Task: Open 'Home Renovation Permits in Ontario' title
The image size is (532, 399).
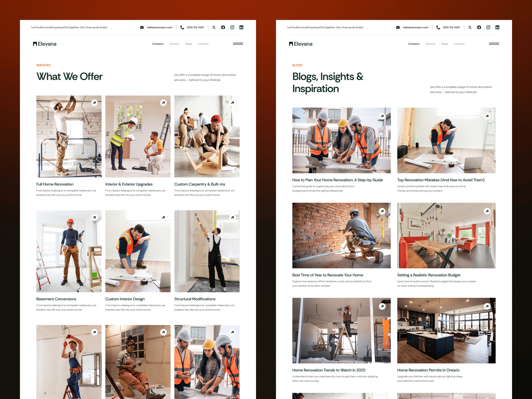Action: tap(428, 370)
